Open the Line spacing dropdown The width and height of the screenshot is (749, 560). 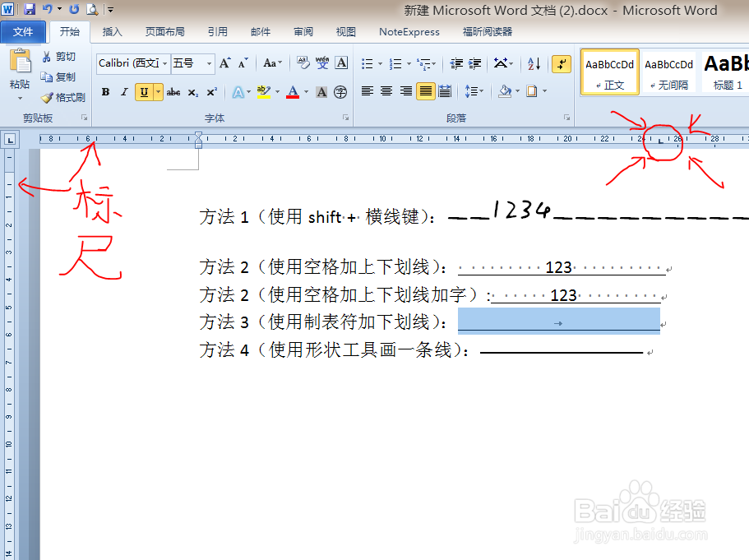coord(474,92)
